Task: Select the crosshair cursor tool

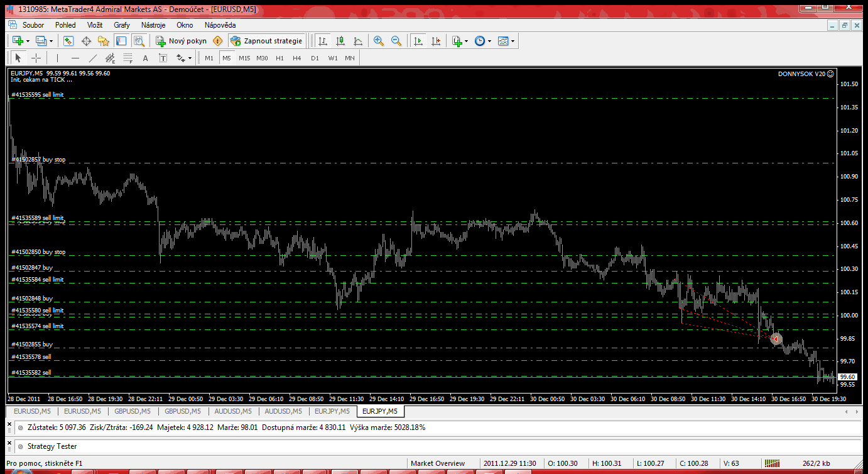Action: coord(36,58)
